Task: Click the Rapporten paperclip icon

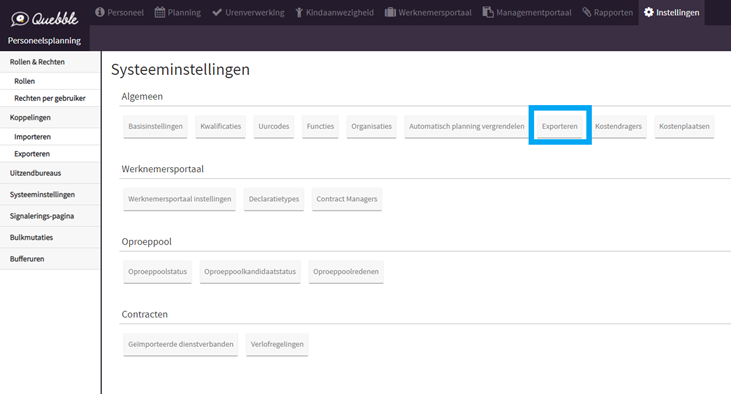Action: point(586,12)
